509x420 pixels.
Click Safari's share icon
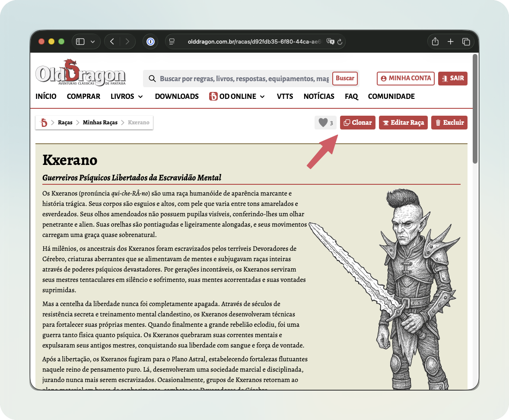435,41
